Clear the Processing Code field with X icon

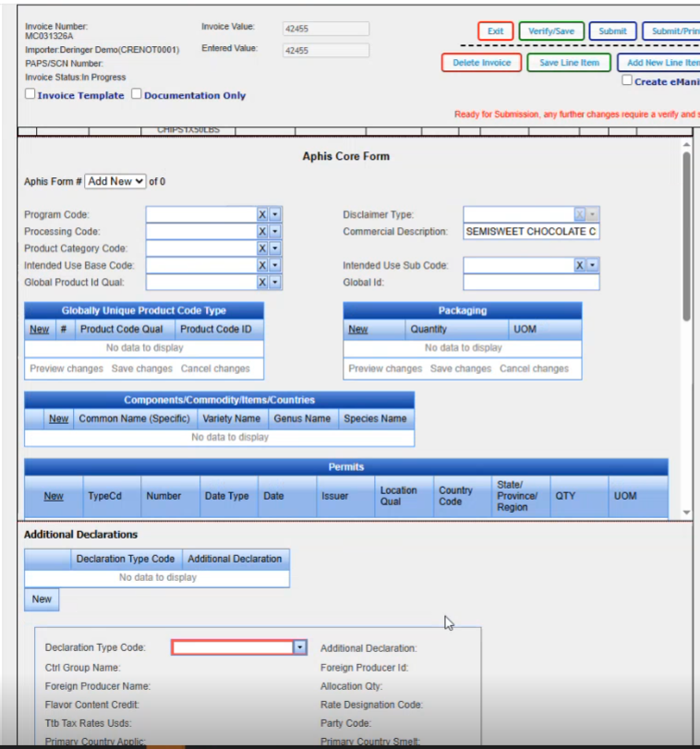pos(262,232)
